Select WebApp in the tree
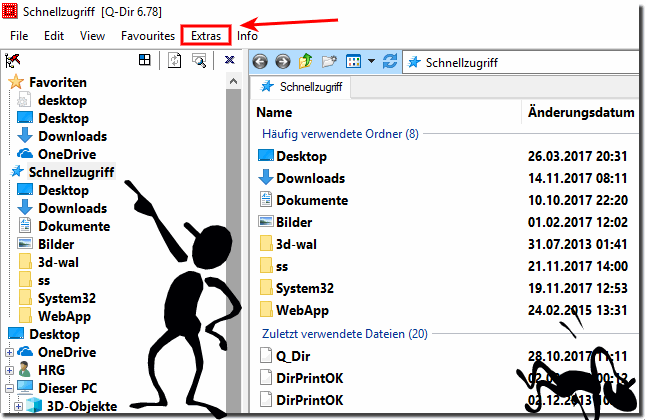This screenshot has width=646, height=420. (64, 317)
